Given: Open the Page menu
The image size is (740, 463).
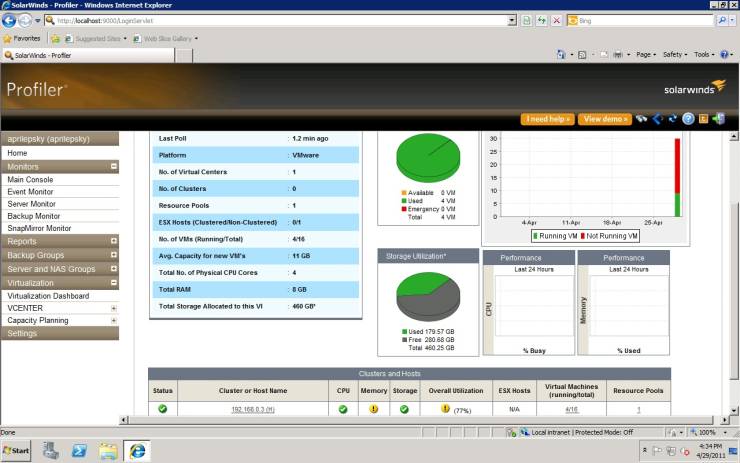Looking at the screenshot, I should pyautogui.click(x=646, y=55).
